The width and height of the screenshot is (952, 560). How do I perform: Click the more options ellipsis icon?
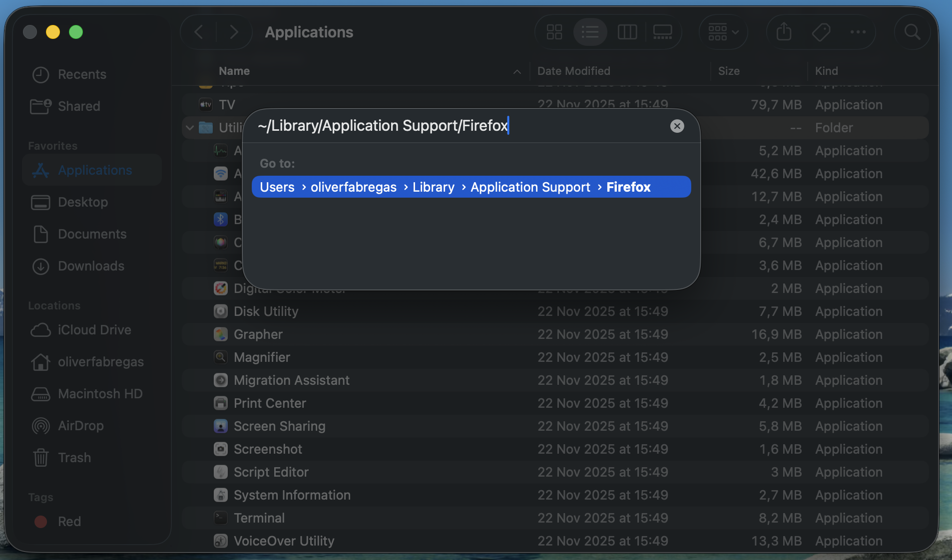(858, 31)
